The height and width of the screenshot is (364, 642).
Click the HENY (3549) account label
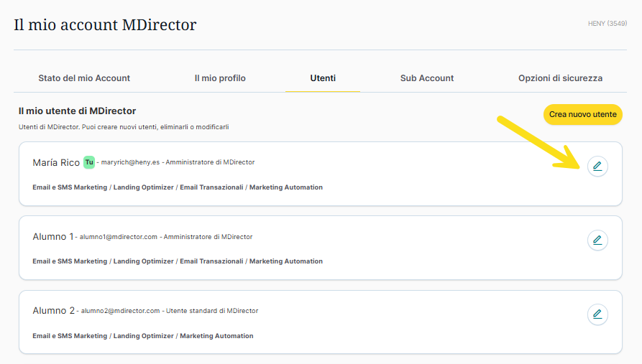pyautogui.click(x=607, y=24)
